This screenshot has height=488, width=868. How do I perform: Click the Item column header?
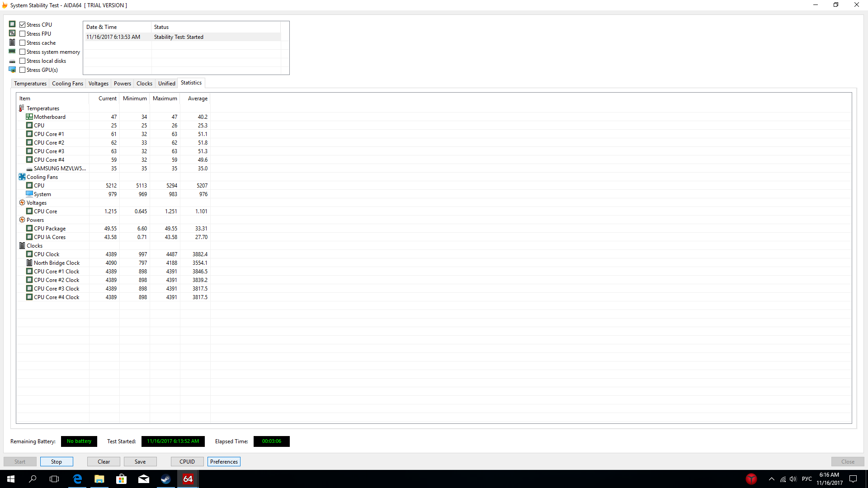53,99
